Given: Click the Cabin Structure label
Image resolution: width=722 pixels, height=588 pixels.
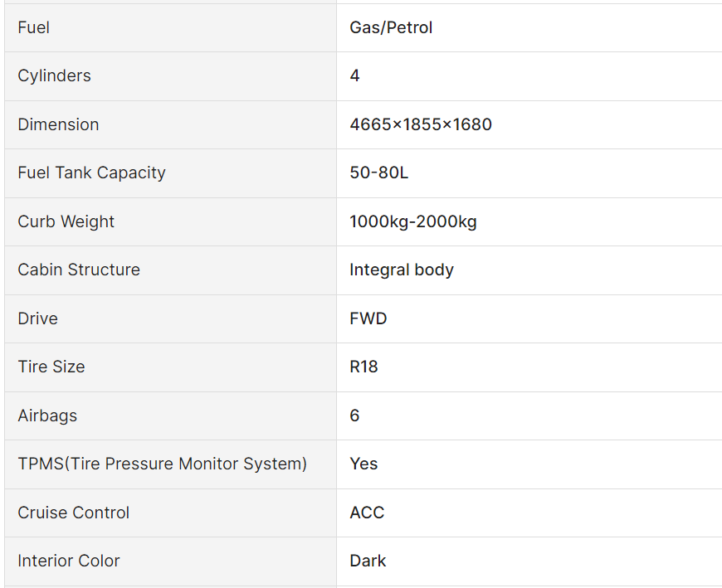Looking at the screenshot, I should click(x=79, y=270).
